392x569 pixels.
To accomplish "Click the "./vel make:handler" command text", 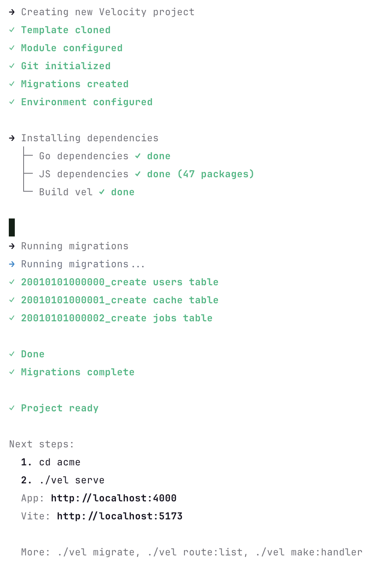I will tap(309, 552).
